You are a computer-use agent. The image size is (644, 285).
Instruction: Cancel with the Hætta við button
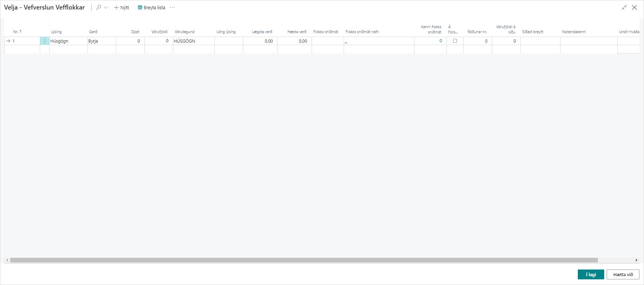point(623,274)
